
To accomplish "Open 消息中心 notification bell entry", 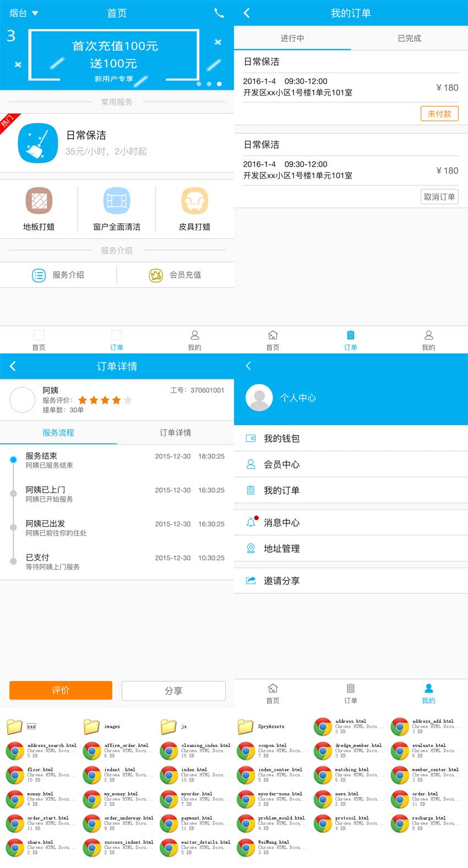I will point(281,523).
